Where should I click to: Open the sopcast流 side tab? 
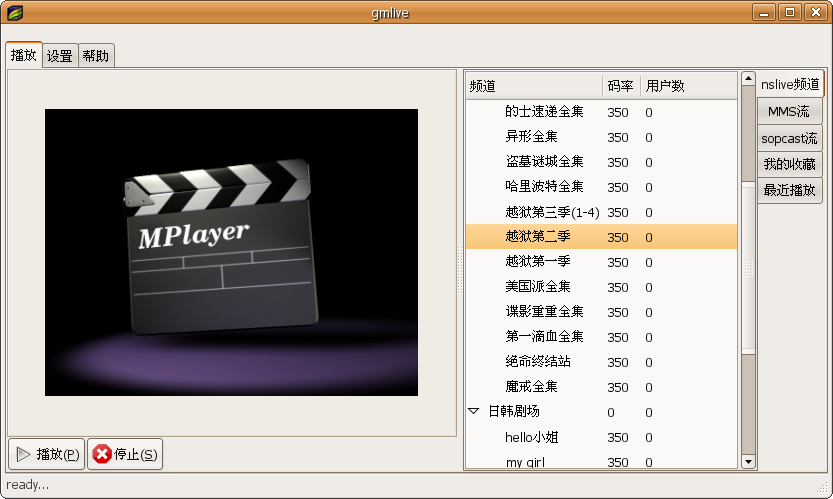[789, 138]
